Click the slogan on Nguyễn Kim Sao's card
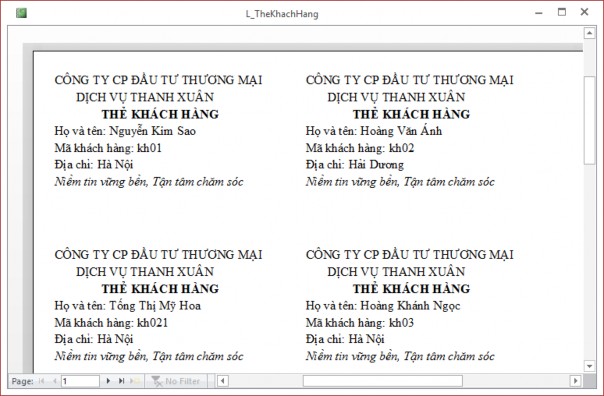 pos(149,182)
